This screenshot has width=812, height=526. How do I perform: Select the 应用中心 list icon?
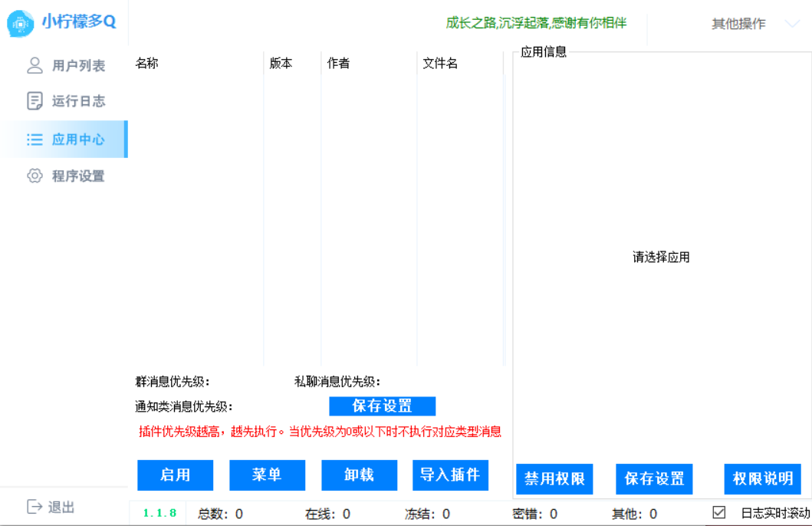coord(34,139)
